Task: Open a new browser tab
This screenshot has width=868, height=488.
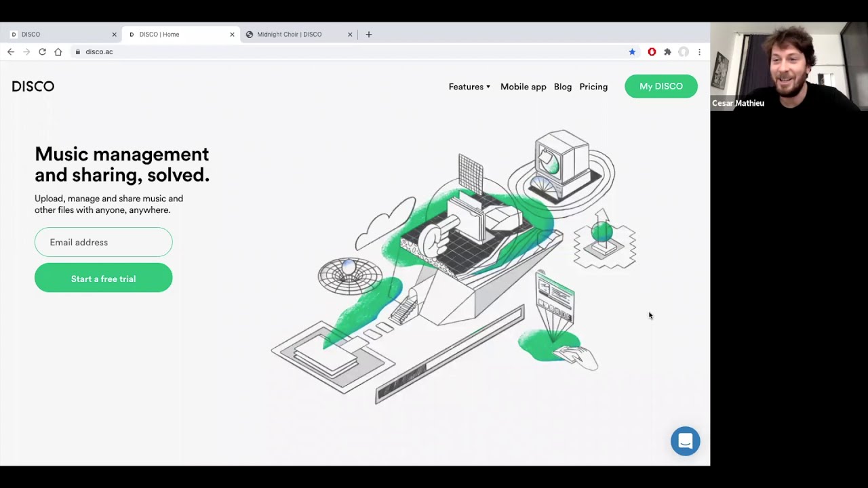Action: tap(369, 34)
